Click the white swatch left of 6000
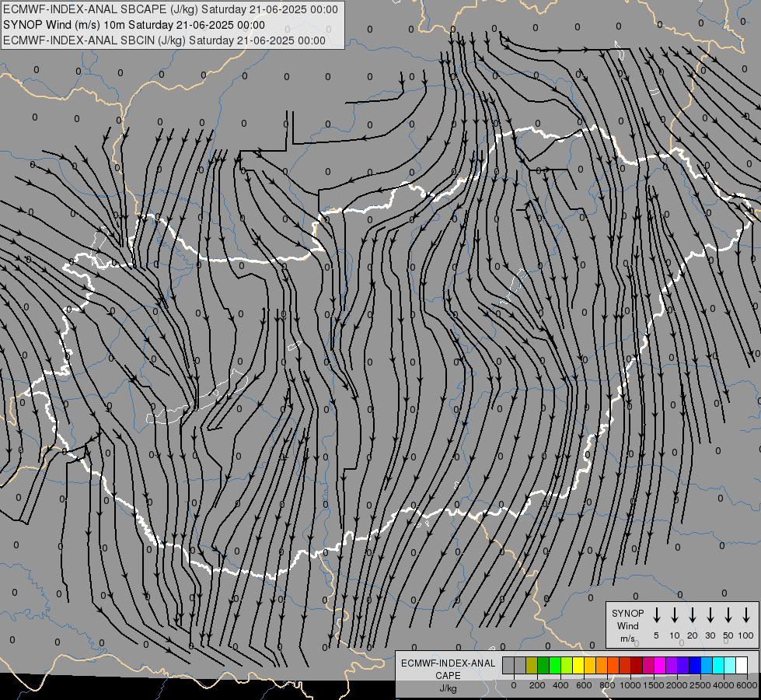 (741, 665)
